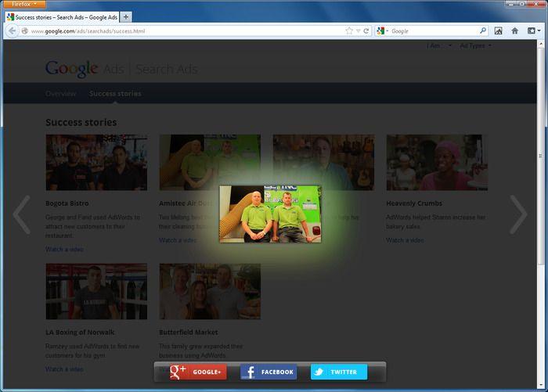Click the Heavenly Crumbs title
This screenshot has height=392, width=548.
point(414,203)
